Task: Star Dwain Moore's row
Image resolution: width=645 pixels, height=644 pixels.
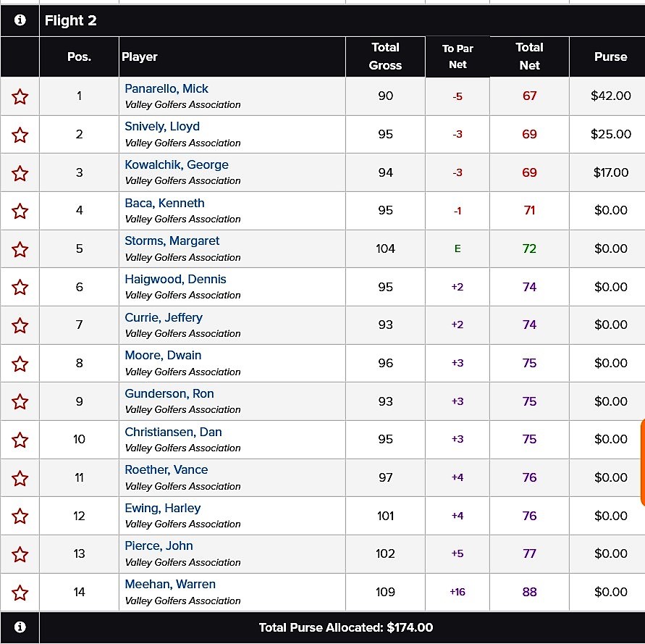Action: click(x=20, y=364)
